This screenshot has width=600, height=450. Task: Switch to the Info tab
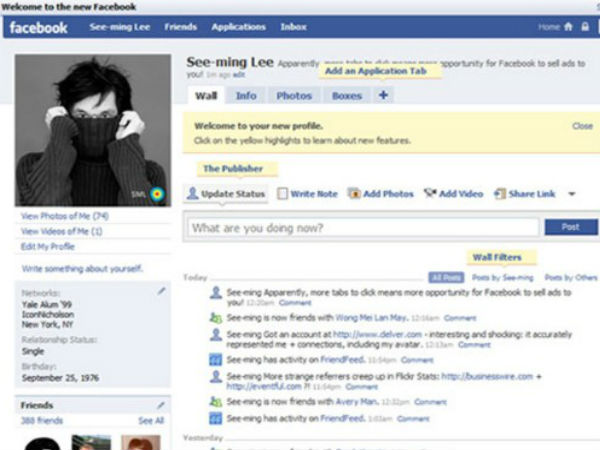click(x=246, y=96)
